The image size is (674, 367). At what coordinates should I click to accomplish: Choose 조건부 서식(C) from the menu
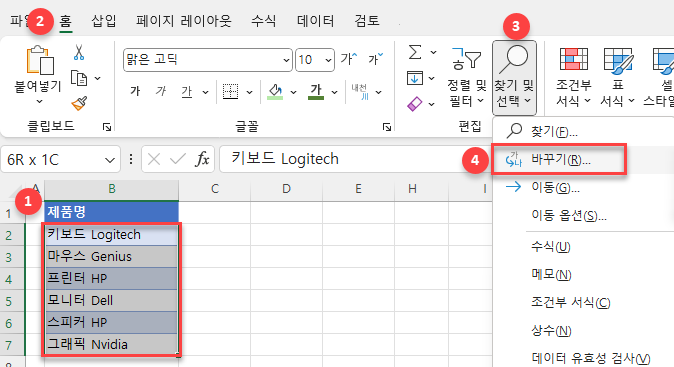click(x=583, y=302)
